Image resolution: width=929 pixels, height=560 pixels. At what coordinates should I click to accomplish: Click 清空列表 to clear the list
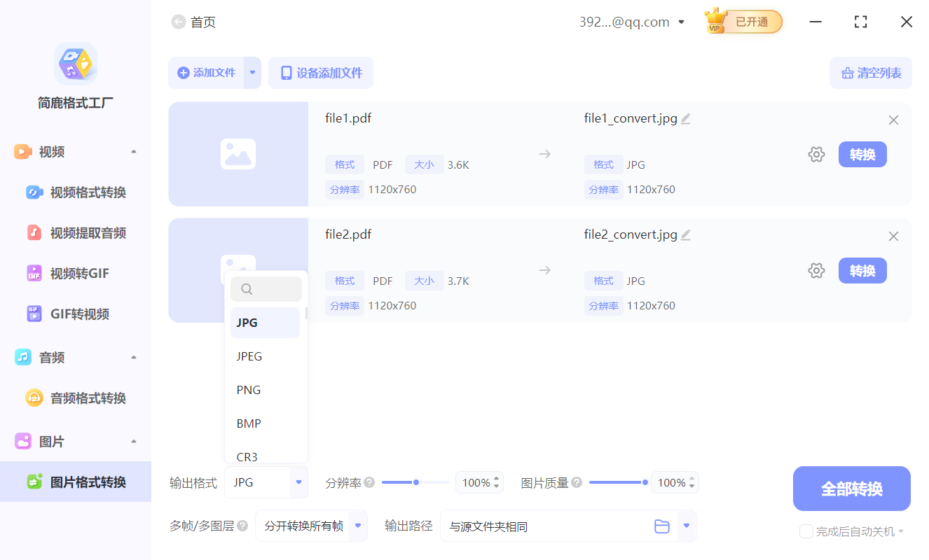870,72
